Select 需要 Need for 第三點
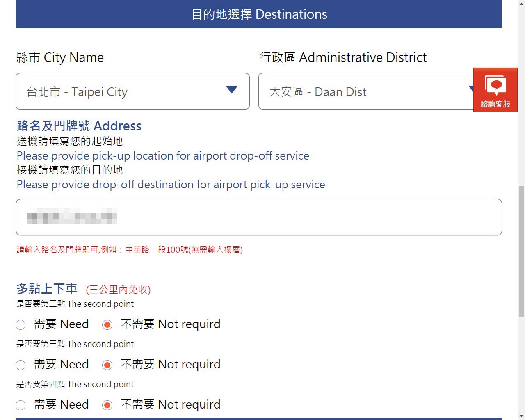 click(21, 365)
